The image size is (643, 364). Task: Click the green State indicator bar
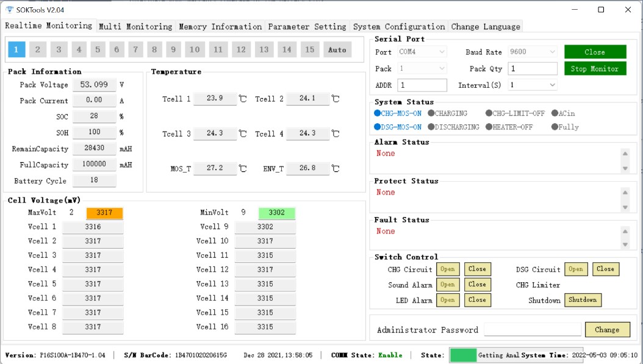coord(464,355)
